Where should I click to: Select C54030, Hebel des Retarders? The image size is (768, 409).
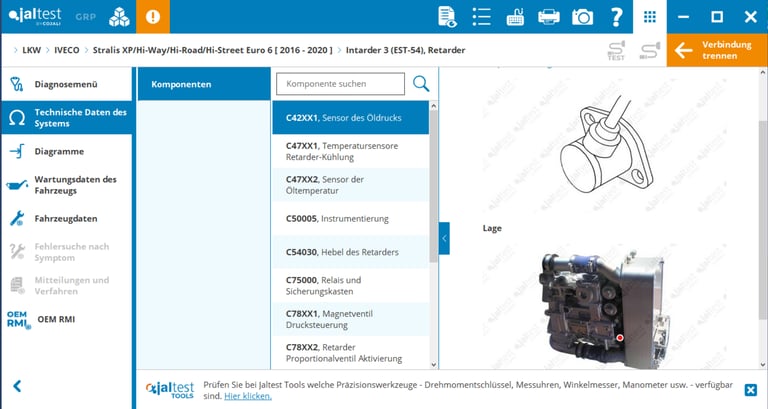351,252
